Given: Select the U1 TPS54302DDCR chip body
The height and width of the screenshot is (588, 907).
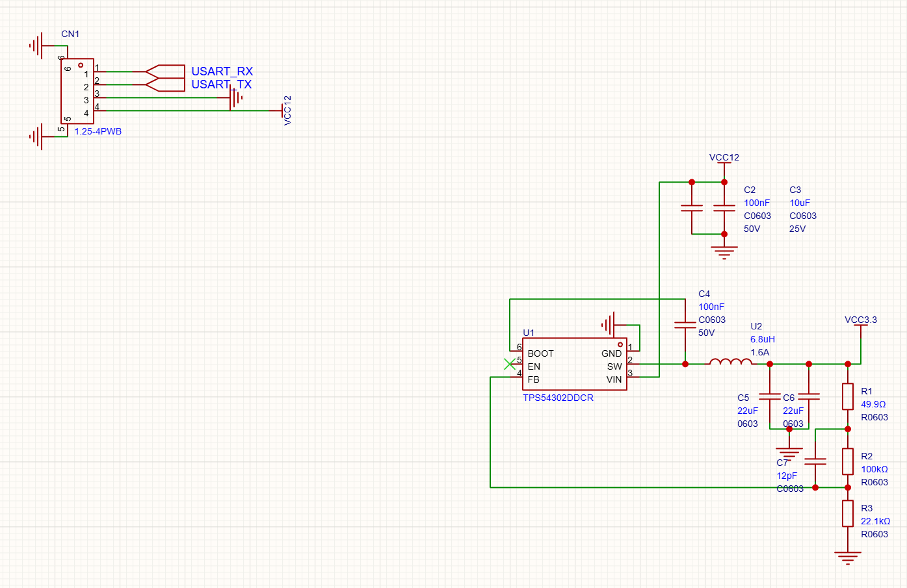Looking at the screenshot, I should click(x=574, y=364).
